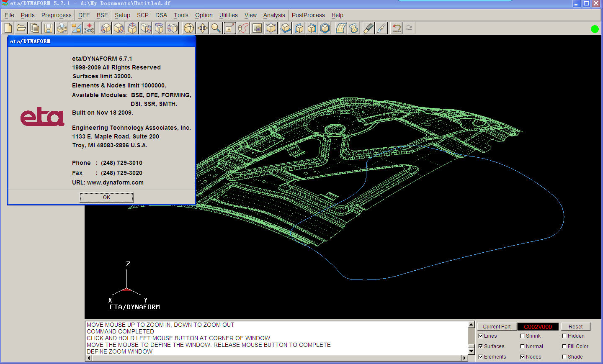Click the green status indicator circle
This screenshot has height=364, width=603.
pos(595,29)
